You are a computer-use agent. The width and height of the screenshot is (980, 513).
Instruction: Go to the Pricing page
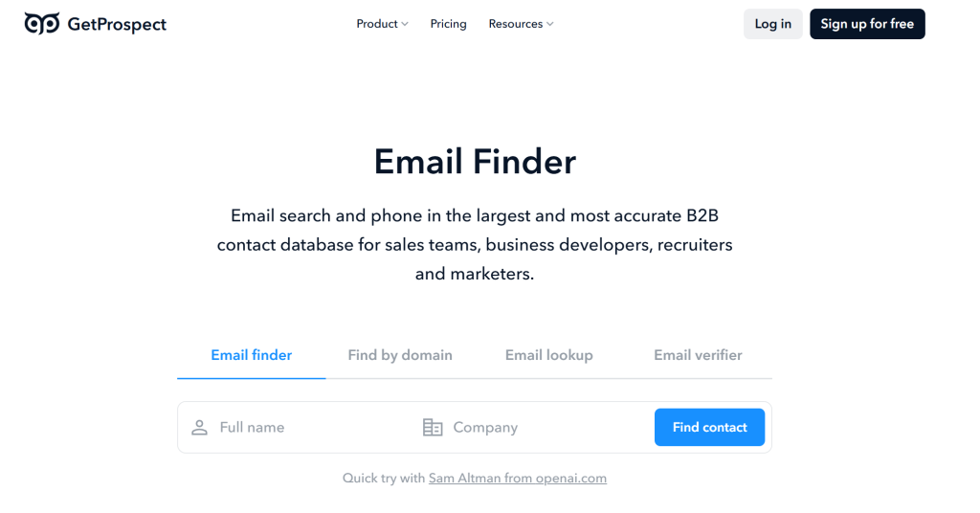click(x=448, y=24)
